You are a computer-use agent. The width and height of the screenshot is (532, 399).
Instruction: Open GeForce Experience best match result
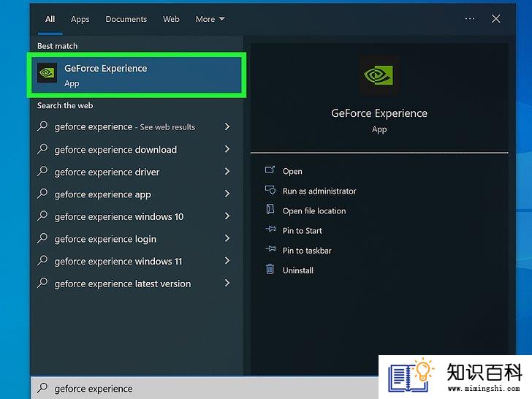pyautogui.click(x=137, y=75)
